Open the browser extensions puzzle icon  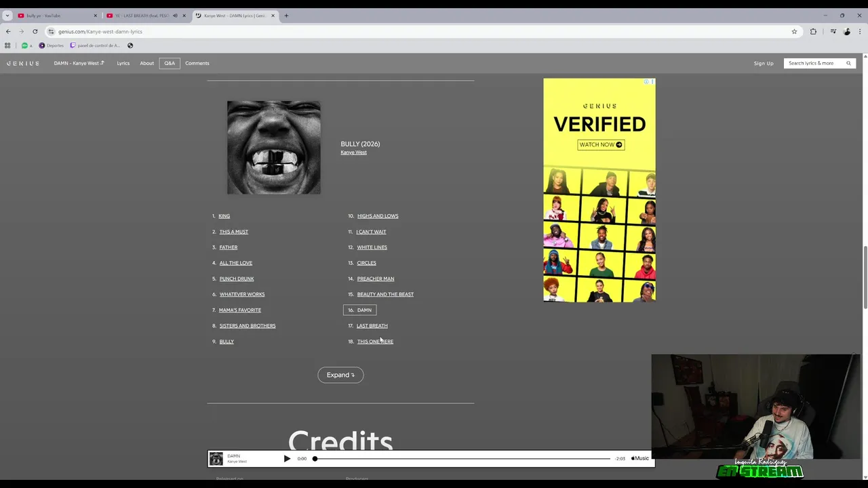pos(813,31)
